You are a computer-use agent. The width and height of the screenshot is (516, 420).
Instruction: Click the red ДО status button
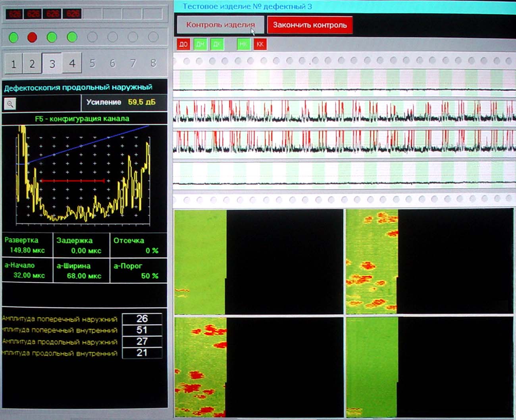click(x=183, y=44)
